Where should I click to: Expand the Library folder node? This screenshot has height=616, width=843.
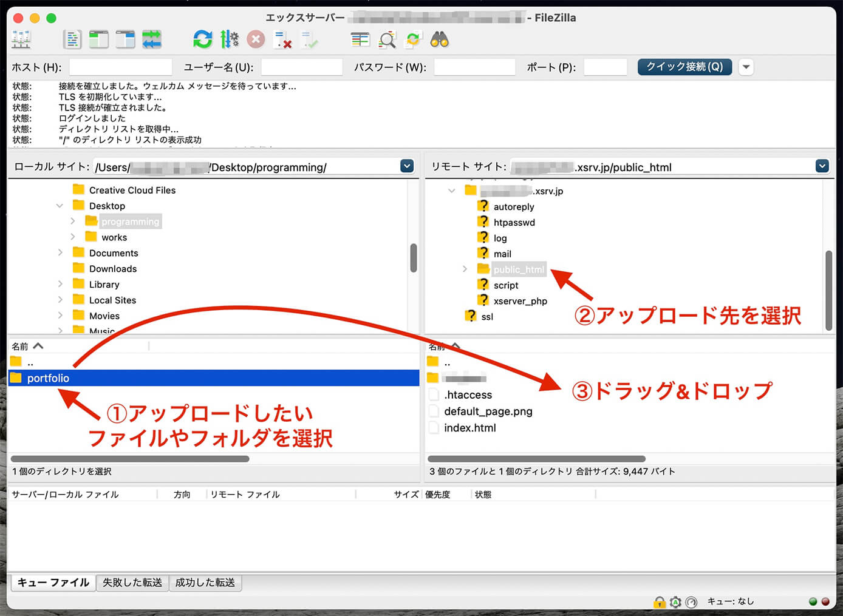coord(60,284)
